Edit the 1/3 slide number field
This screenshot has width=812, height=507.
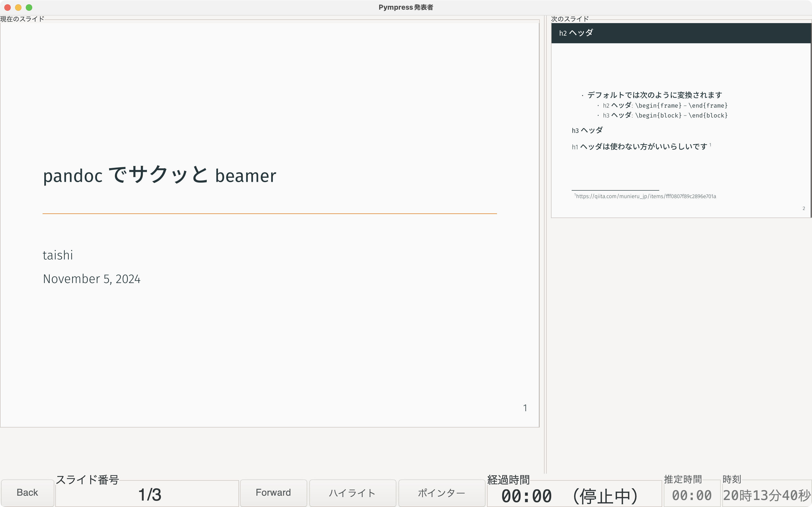(x=150, y=495)
